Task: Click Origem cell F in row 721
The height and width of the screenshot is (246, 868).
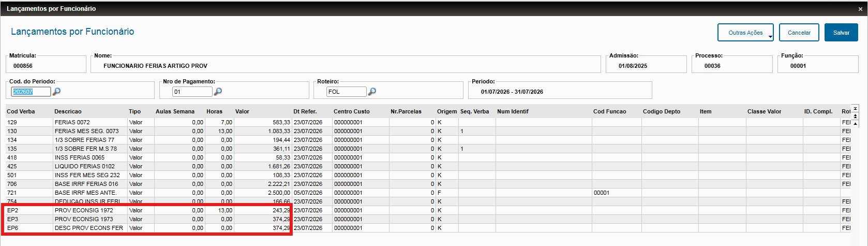Action: pos(447,193)
